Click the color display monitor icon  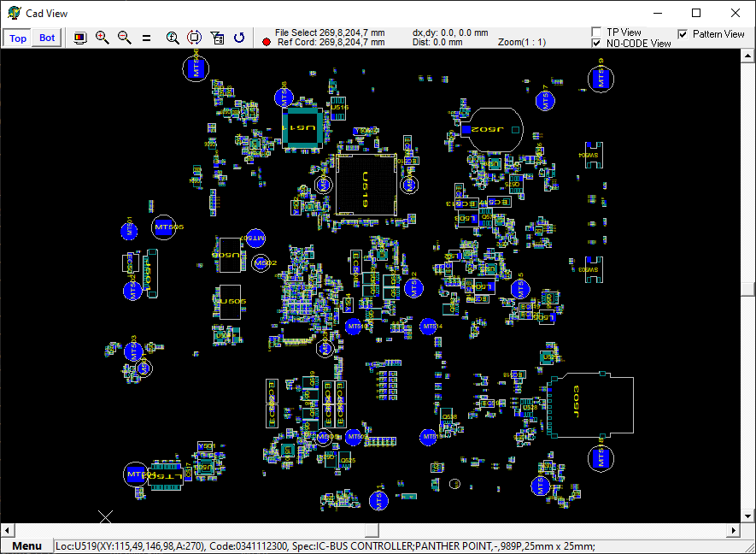[x=80, y=38]
